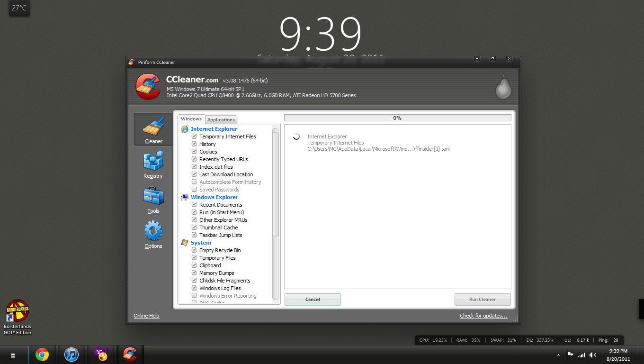Image resolution: width=644 pixels, height=364 pixels.
Task: Select the Clipboard entry
Action: (210, 265)
